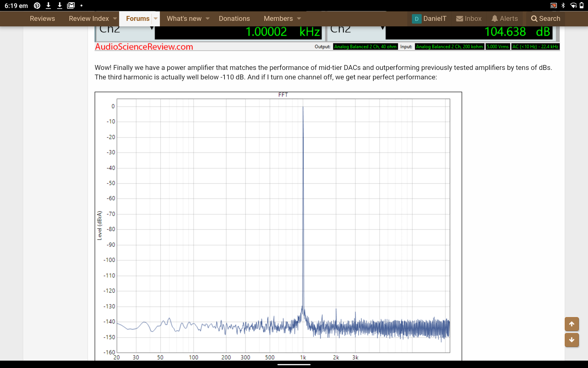View the Alerts notifications
This screenshot has height=368, width=588.
pos(505,19)
